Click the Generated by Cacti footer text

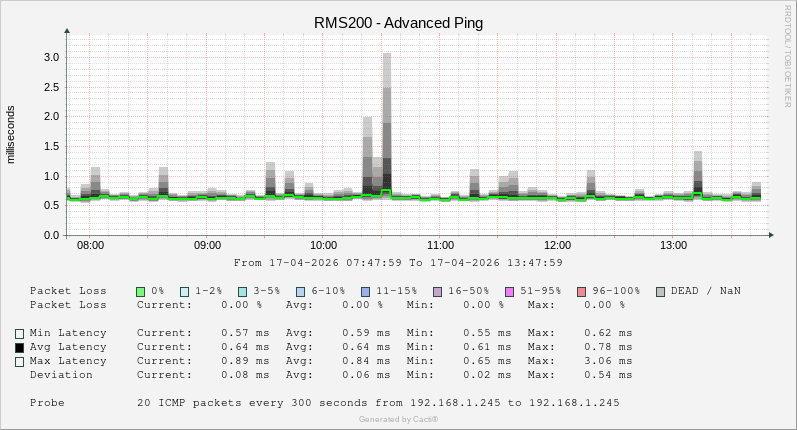click(398, 419)
